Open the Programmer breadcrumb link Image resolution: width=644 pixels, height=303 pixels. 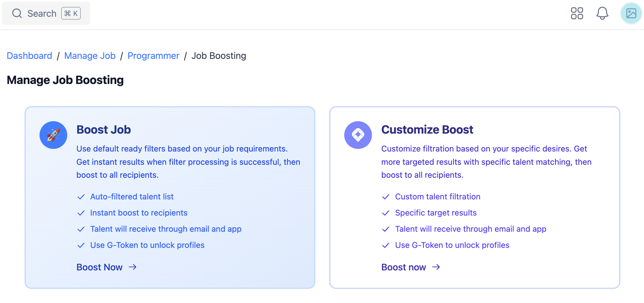pos(153,56)
